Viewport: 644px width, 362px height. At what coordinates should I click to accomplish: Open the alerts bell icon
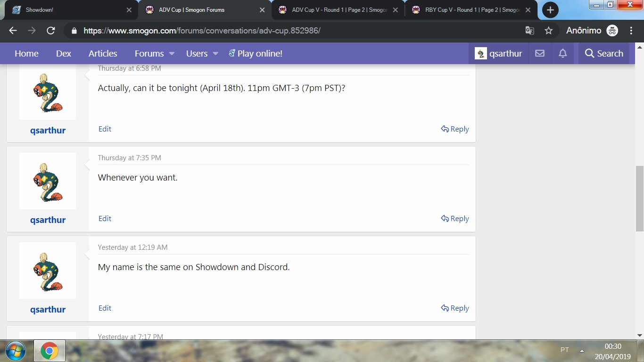[562, 53]
